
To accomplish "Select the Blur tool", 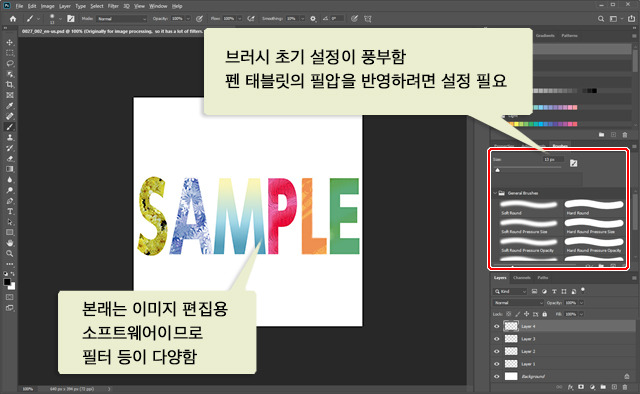I will (x=10, y=180).
